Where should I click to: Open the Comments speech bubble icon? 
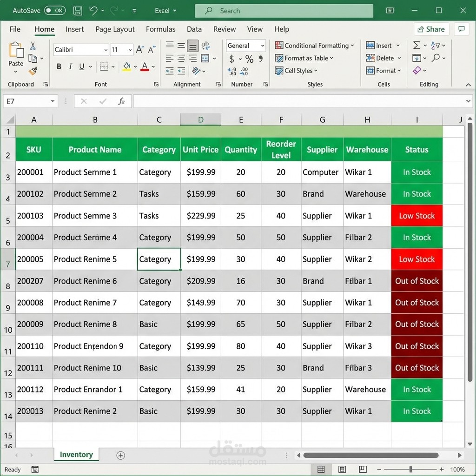coord(462,29)
